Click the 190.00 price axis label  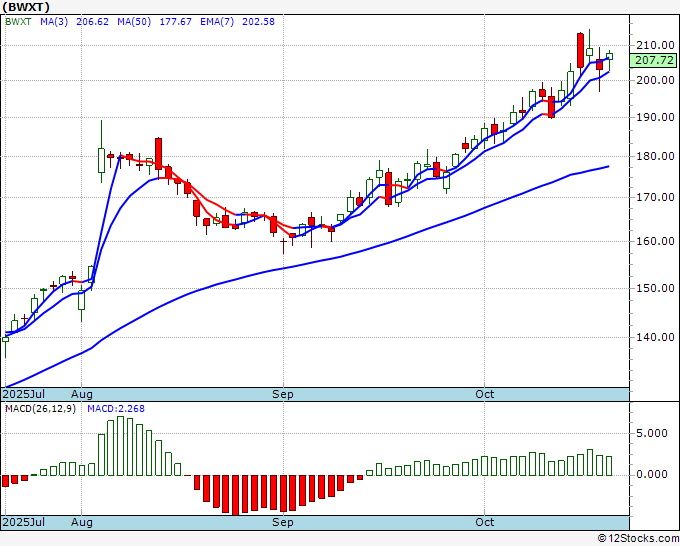655,117
